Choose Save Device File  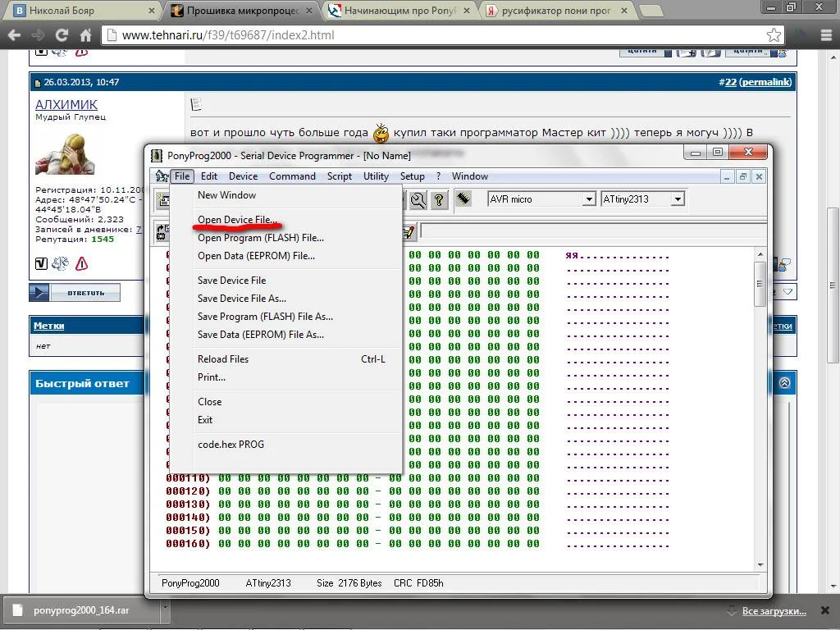[x=286, y=281]
